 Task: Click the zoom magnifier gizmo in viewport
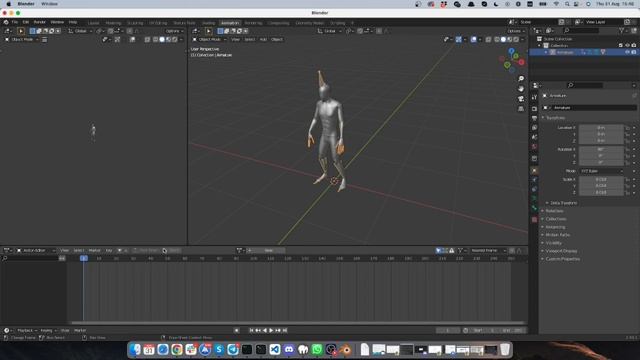click(x=521, y=78)
